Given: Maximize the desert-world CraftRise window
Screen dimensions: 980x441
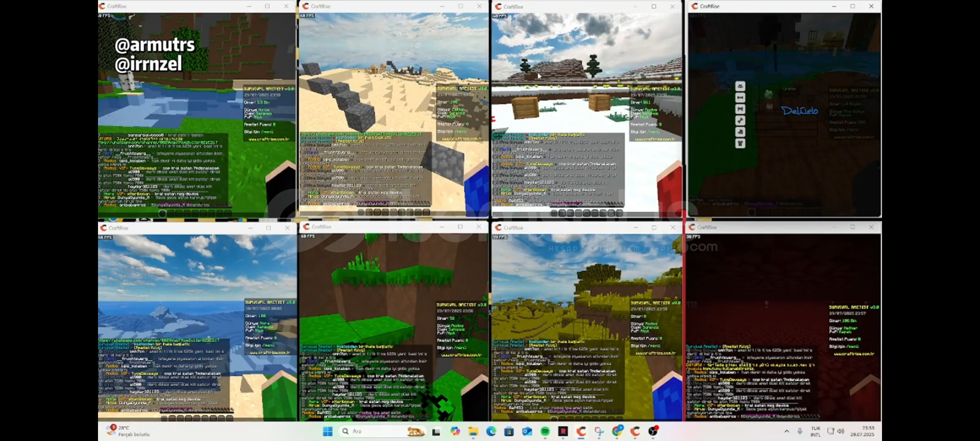Looking at the screenshot, I should pyautogui.click(x=461, y=6).
